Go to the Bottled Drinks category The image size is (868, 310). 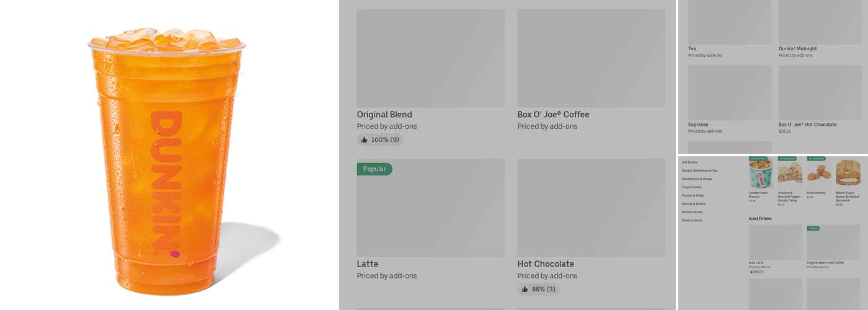pos(692,212)
